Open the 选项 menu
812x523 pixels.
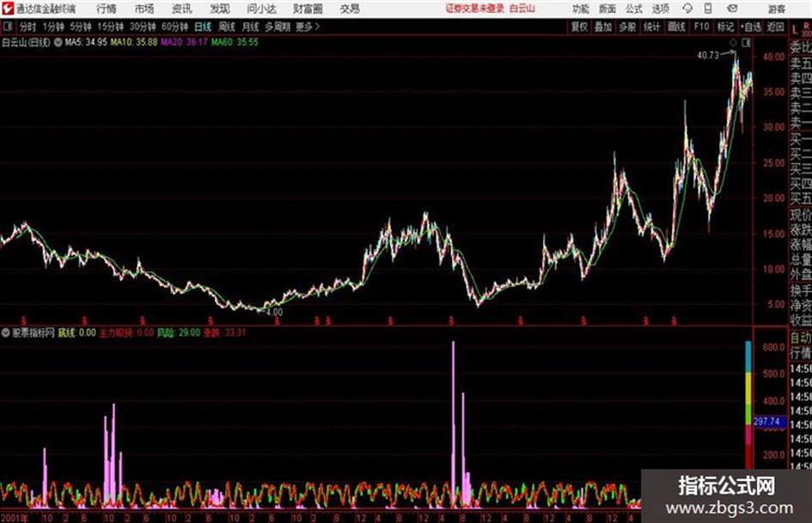pyautogui.click(x=660, y=9)
